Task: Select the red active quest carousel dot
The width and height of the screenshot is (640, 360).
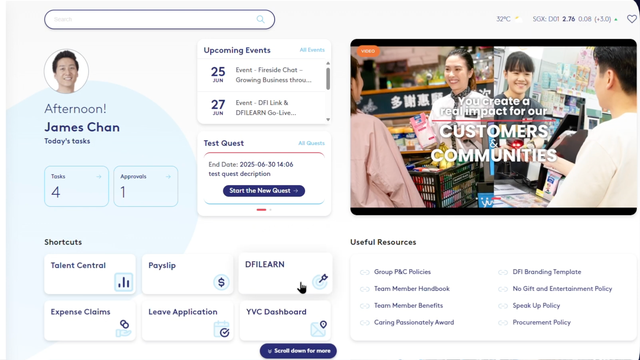Action: click(261, 210)
